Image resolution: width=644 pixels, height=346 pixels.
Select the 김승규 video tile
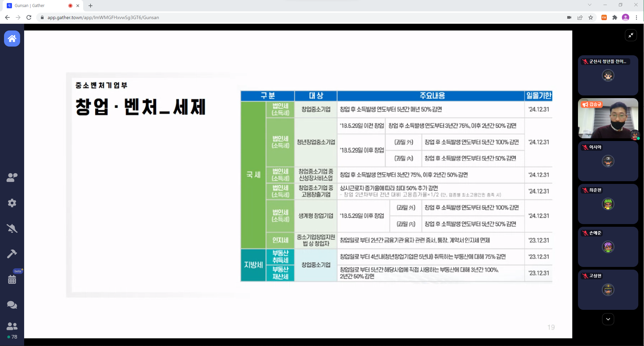click(x=608, y=118)
